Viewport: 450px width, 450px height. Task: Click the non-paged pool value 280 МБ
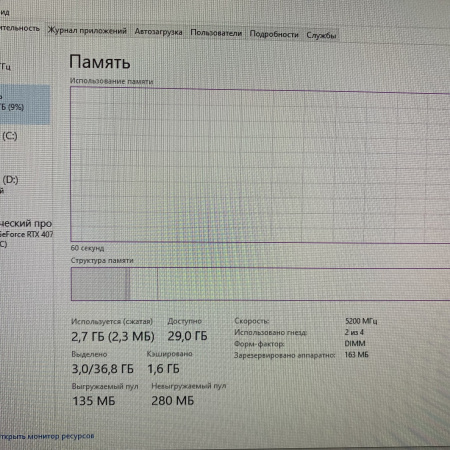click(173, 400)
